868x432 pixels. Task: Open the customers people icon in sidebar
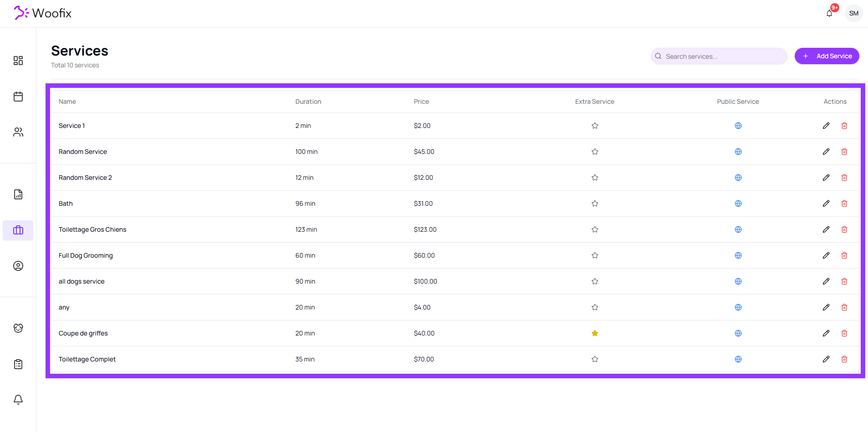pyautogui.click(x=18, y=132)
